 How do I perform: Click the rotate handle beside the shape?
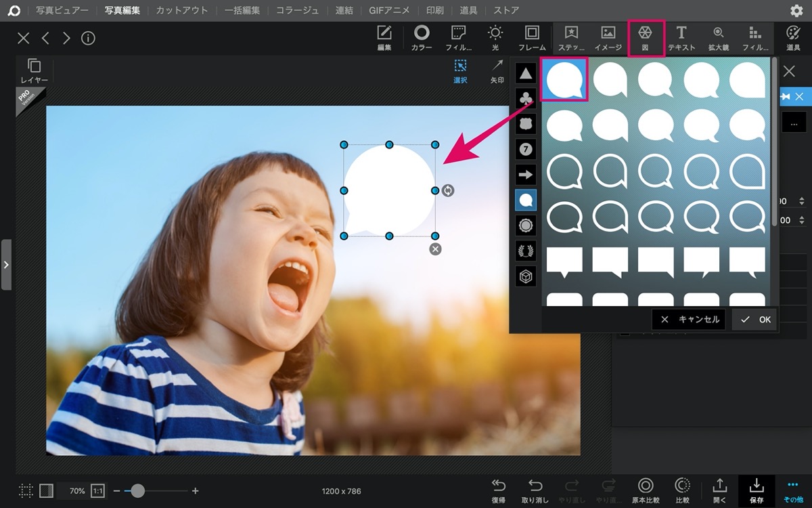[x=448, y=191]
